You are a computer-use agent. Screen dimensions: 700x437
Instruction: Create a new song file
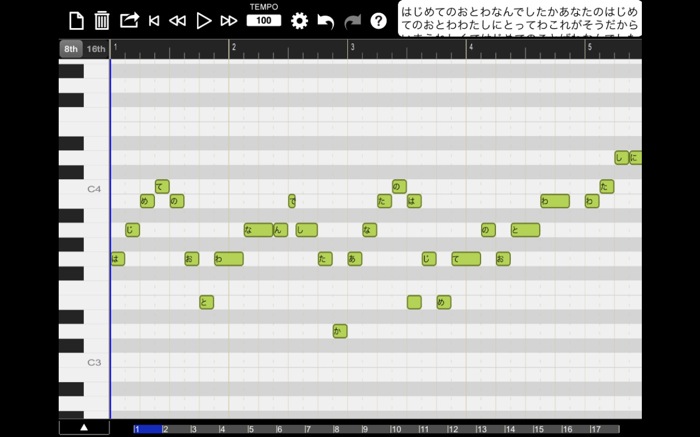point(76,21)
